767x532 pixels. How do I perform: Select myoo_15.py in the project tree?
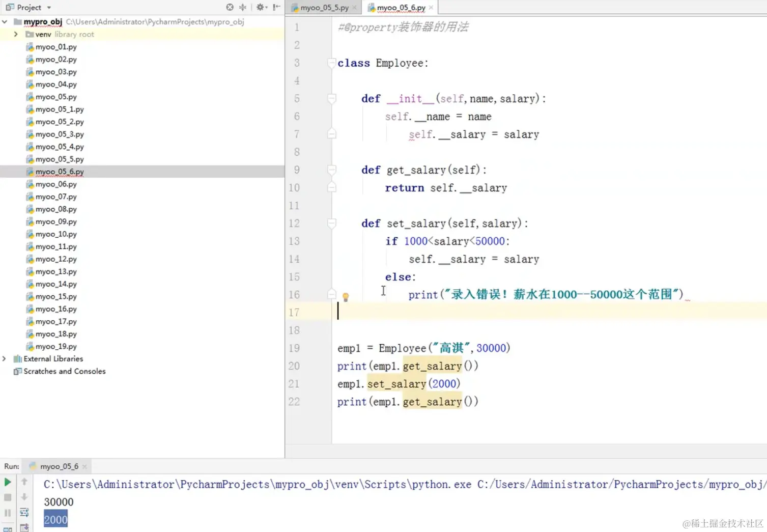pyautogui.click(x=56, y=297)
